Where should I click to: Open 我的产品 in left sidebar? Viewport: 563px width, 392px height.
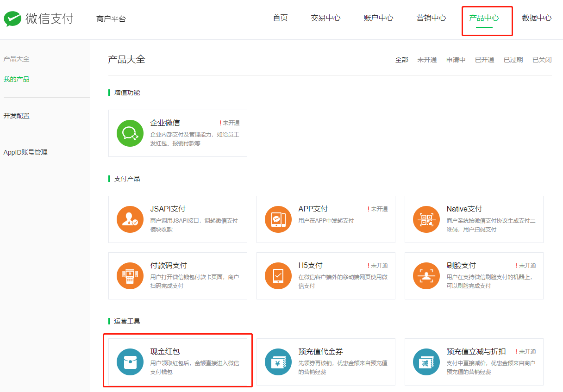coord(16,79)
